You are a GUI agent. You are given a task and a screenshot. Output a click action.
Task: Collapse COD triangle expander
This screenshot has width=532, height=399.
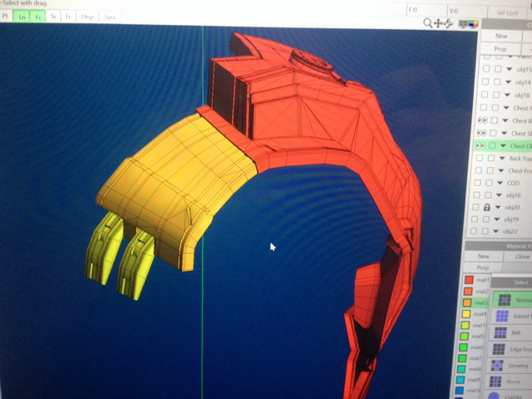coord(500,183)
